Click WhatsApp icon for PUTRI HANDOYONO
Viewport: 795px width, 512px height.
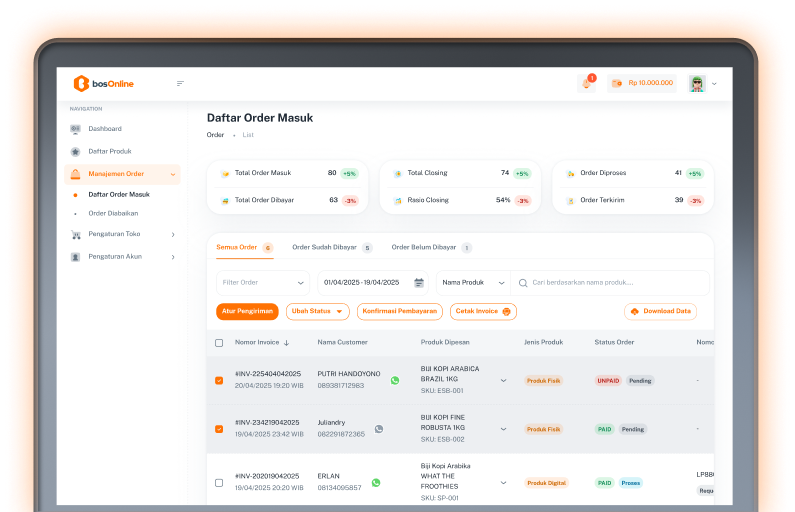point(395,381)
